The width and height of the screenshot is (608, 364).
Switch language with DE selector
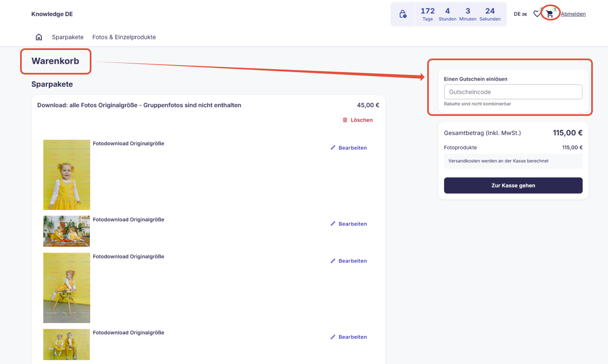pos(520,14)
